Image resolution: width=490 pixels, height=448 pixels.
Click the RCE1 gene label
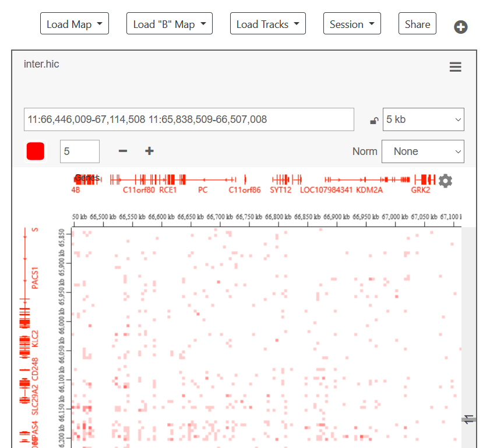[x=168, y=190]
